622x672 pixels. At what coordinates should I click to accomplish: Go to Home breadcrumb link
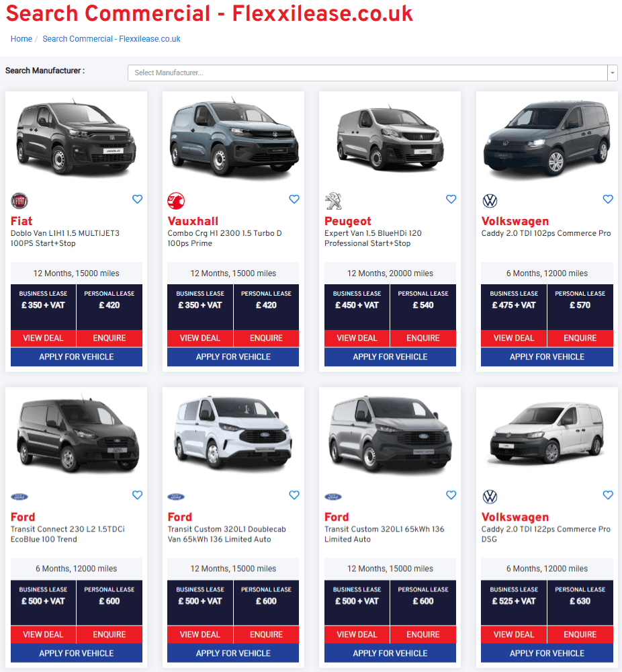point(21,39)
